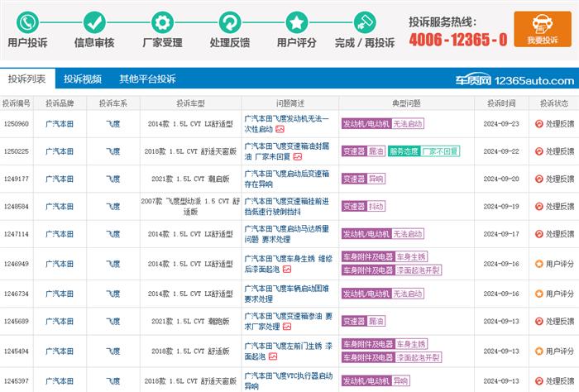The height and width of the screenshot is (392, 579).
Task: Click 变速器 漏油 tag in row 1245689
Action: click(363, 321)
